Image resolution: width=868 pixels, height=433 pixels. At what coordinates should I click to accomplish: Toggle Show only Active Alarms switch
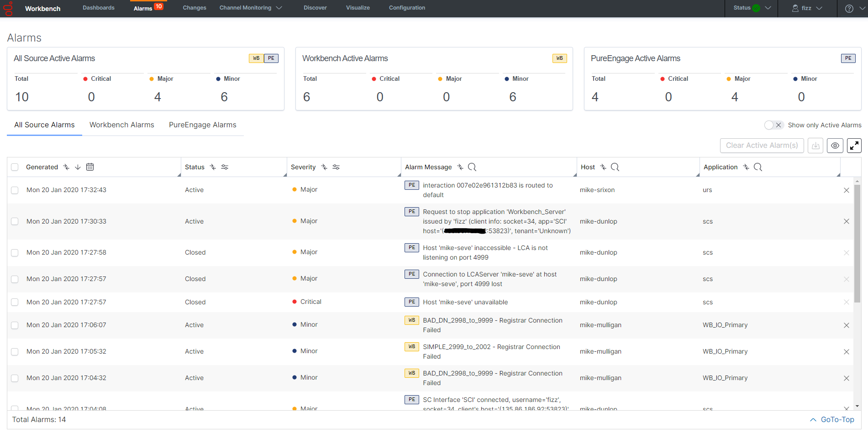point(773,125)
